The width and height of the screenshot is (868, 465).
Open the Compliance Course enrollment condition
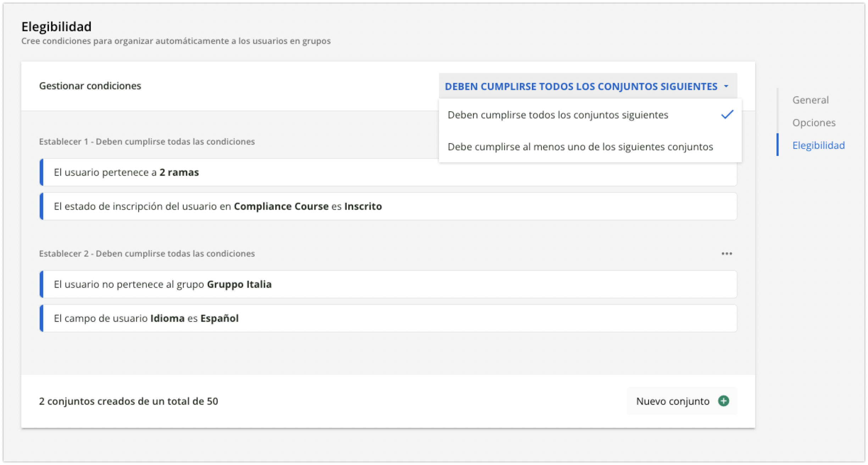[388, 206]
